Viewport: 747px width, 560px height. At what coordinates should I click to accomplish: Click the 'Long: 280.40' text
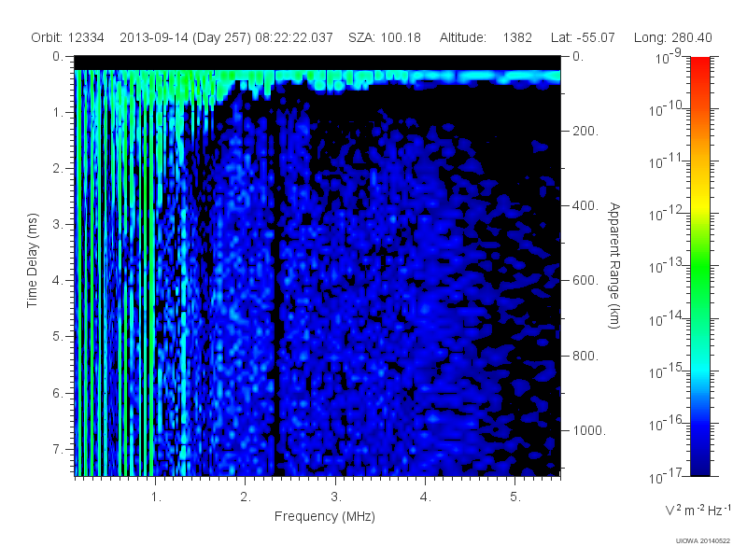672,37
